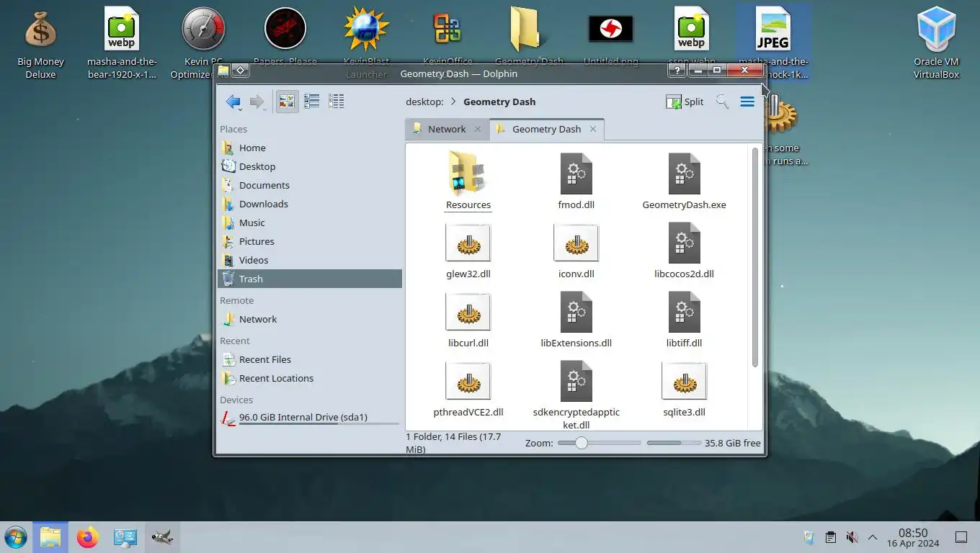Open the Dolphin window menu icon
Image resolution: width=980 pixels, height=553 pixels.
223,71
